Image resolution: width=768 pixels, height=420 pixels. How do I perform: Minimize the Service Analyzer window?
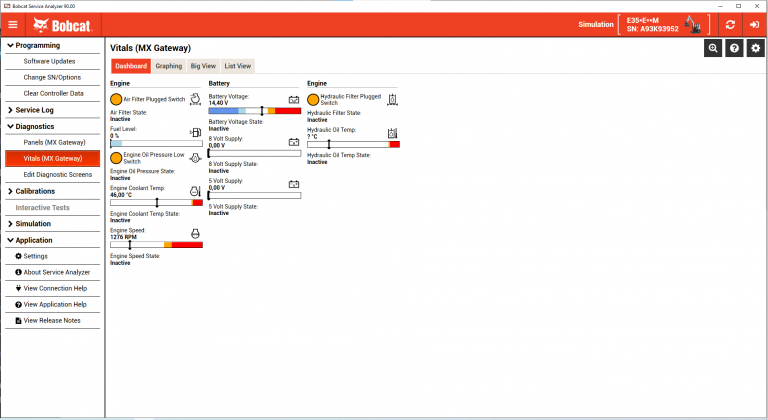point(720,6)
